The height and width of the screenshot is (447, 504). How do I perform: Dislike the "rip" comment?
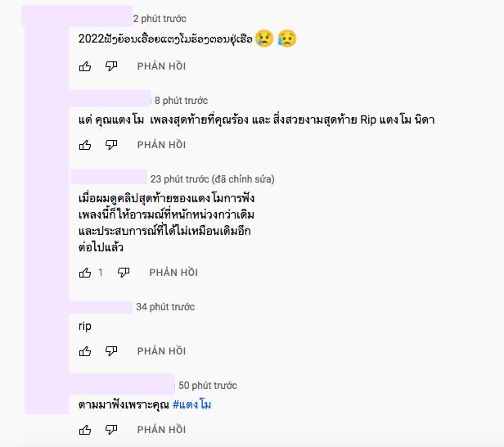click(111, 351)
